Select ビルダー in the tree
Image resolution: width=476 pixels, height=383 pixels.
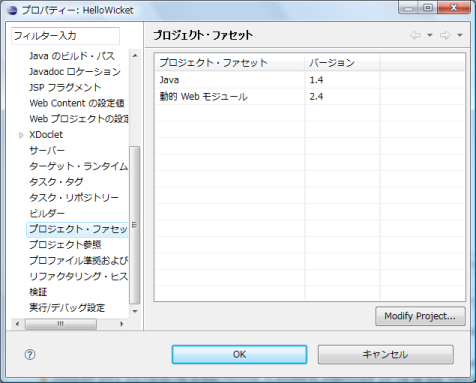47,213
